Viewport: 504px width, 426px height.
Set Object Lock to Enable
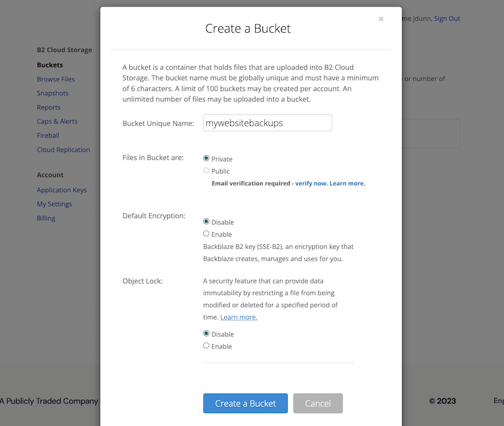(x=206, y=345)
